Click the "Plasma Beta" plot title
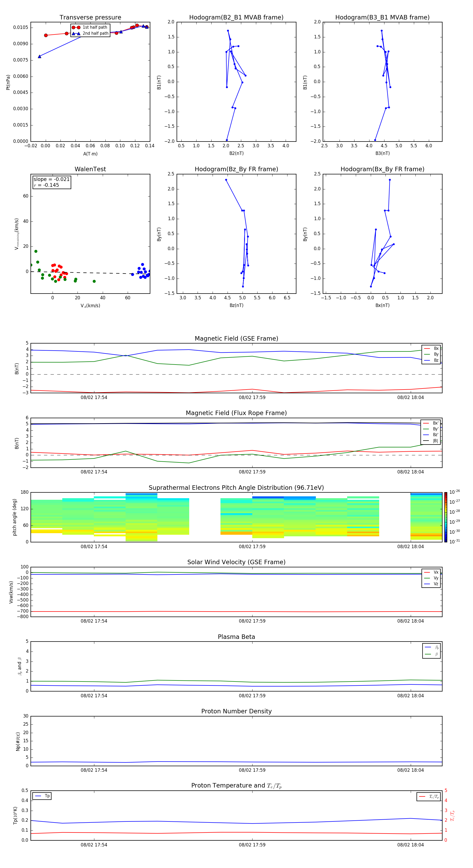The image size is (473, 868). (236, 637)
